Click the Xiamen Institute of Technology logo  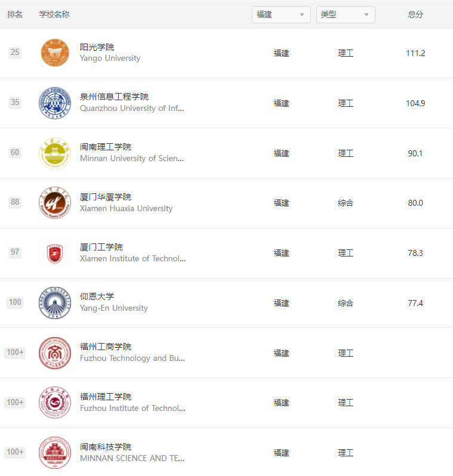click(55, 253)
